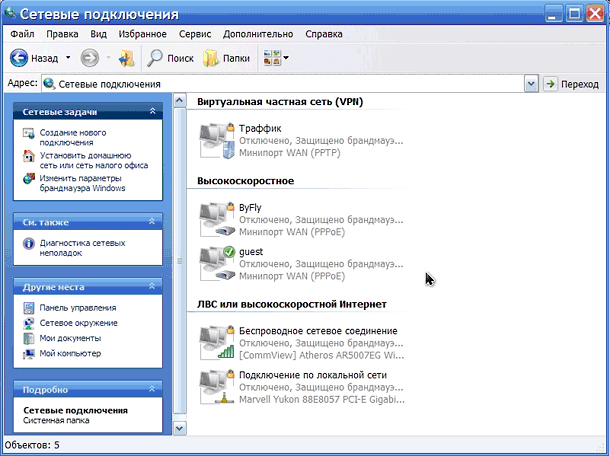Open the Назад history dropdown arrow
610x456 pixels.
pos(68,58)
